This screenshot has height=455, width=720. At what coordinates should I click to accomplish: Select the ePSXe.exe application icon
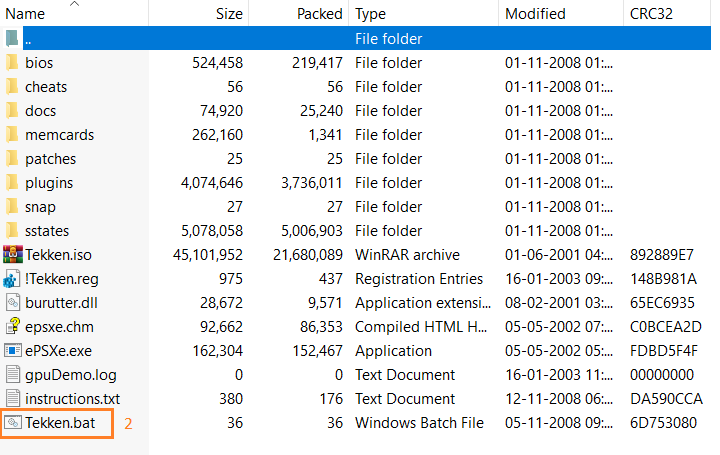tap(12, 351)
